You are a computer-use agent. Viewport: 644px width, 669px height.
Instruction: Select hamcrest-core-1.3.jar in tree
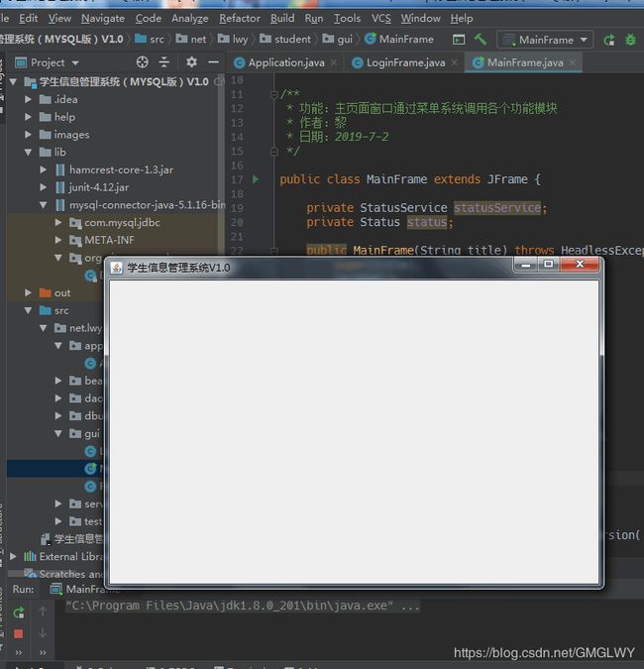(x=121, y=169)
